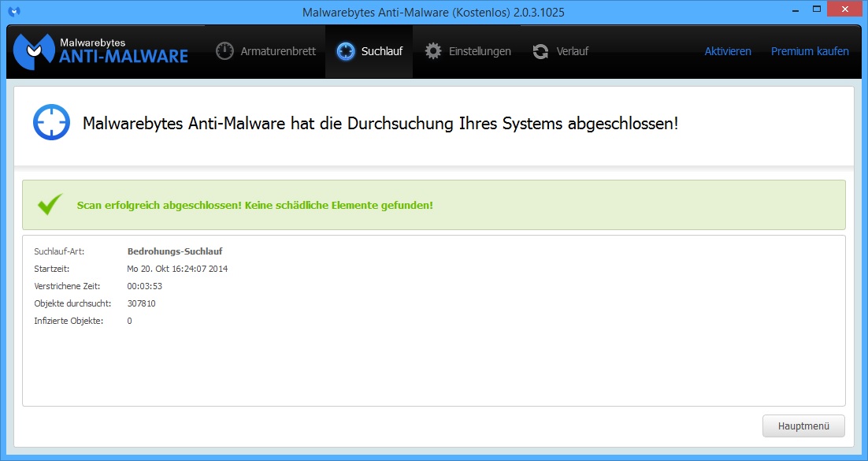
Task: Close the Malwarebytes window
Action: pyautogui.click(x=844, y=9)
